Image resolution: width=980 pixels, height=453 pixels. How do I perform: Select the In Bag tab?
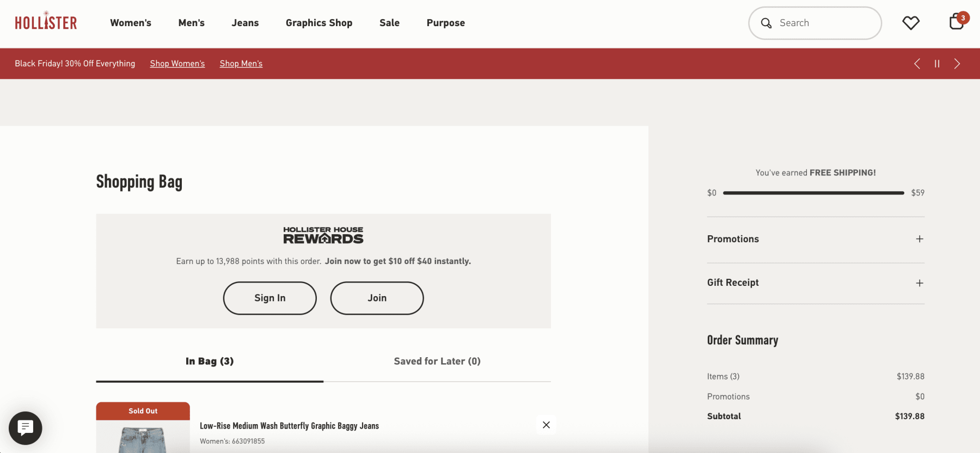(x=210, y=361)
